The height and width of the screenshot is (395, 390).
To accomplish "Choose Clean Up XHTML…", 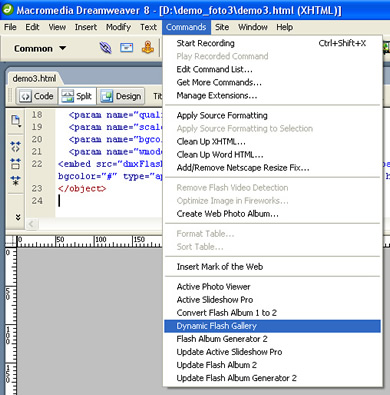I will click(x=273, y=142).
